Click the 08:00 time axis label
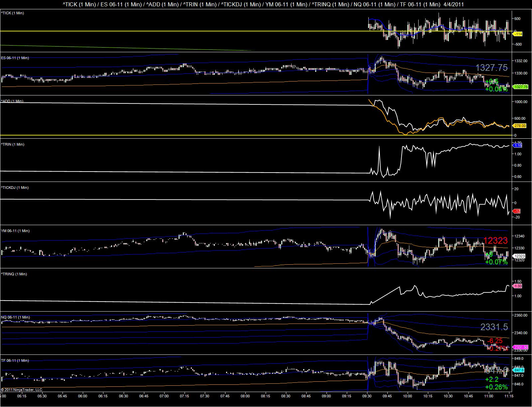This screenshot has height=407, width=532. click(245, 396)
